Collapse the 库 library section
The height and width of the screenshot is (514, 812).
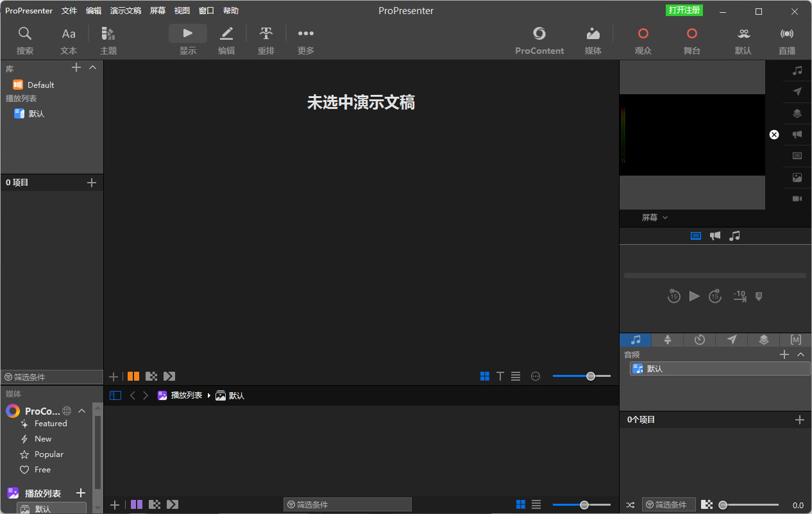(92, 67)
